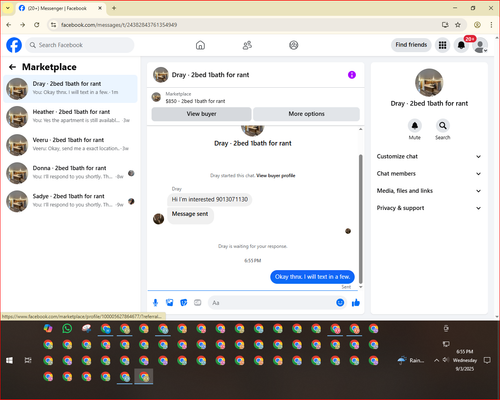
Task: Record a voice clip with microphone icon
Action: tap(155, 303)
